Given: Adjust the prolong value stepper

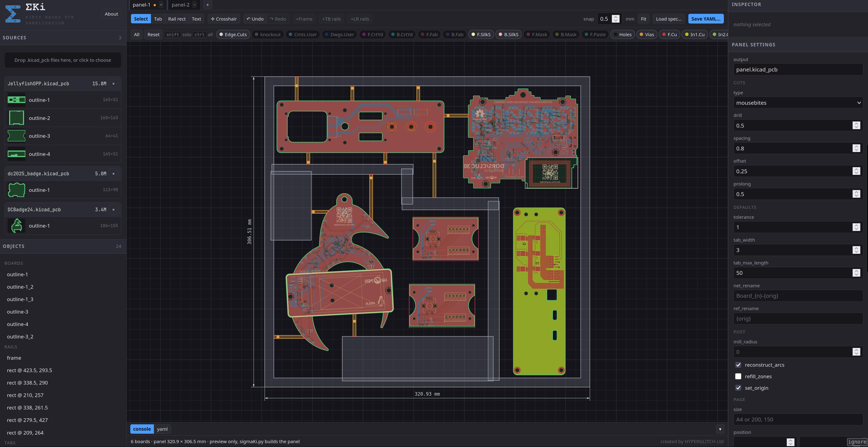Looking at the screenshot, I should tap(856, 194).
